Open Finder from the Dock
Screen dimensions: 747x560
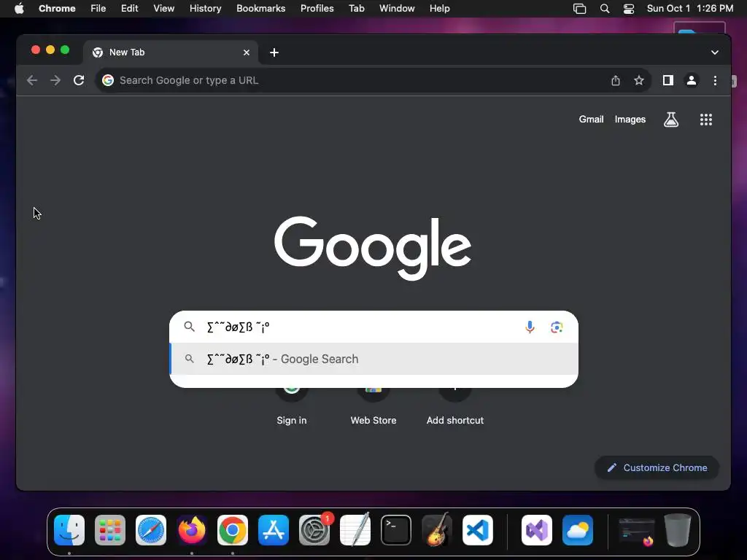coord(69,530)
